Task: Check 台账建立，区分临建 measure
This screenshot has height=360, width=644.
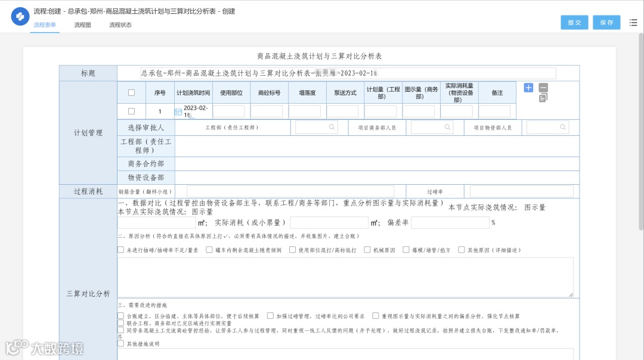Action: point(120,316)
